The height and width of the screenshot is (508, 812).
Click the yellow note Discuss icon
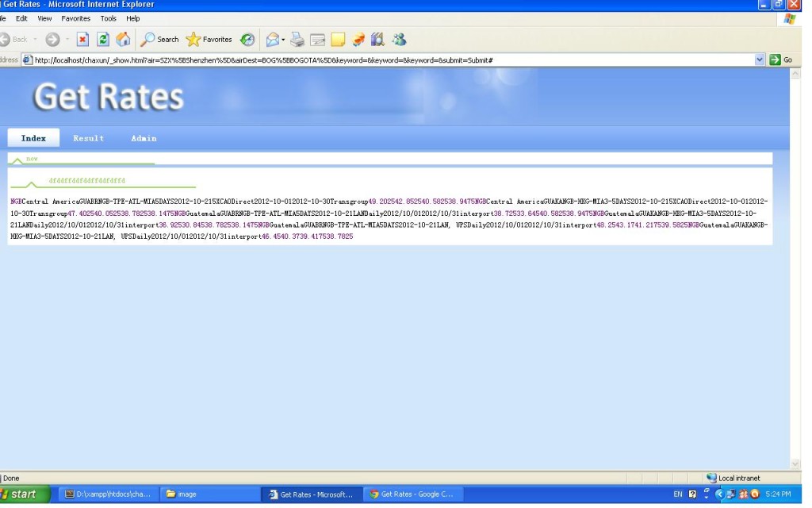coord(338,40)
